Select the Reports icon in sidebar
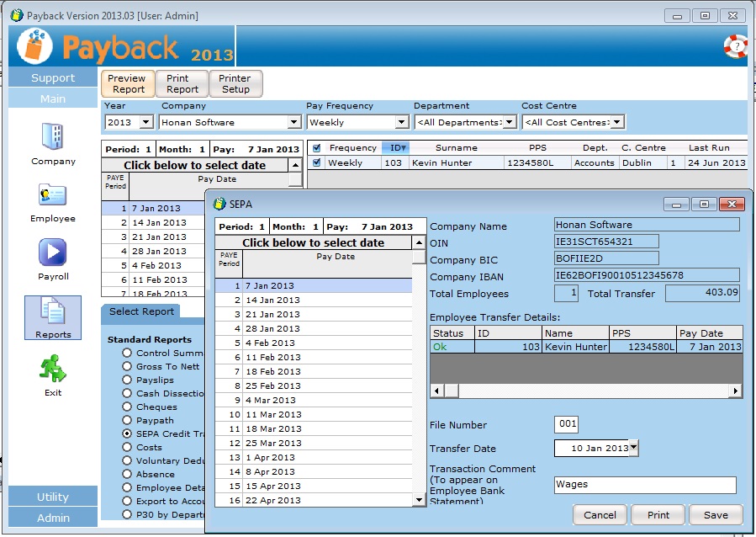756x537 pixels. click(x=53, y=311)
